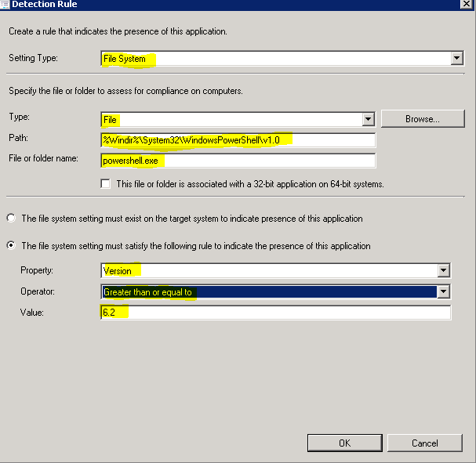Click the 'Setting Type:' label
Image resolution: width=476 pixels, height=463 pixels.
[x=33, y=58]
